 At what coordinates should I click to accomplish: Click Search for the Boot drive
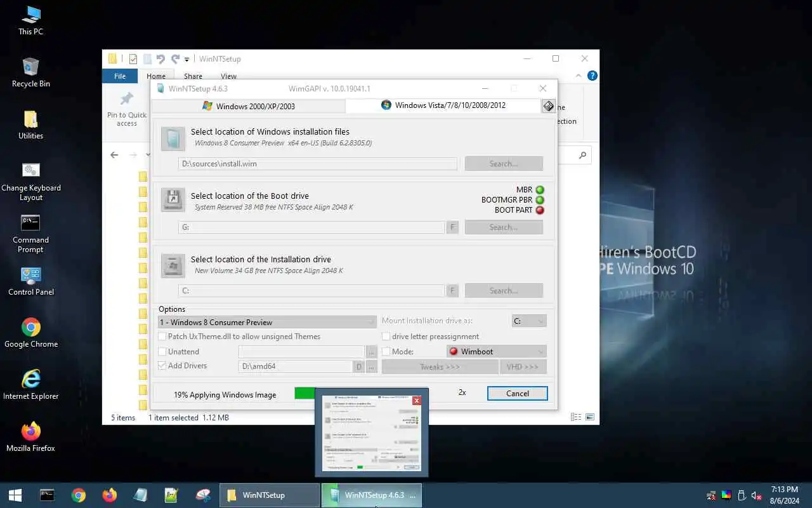pos(504,227)
